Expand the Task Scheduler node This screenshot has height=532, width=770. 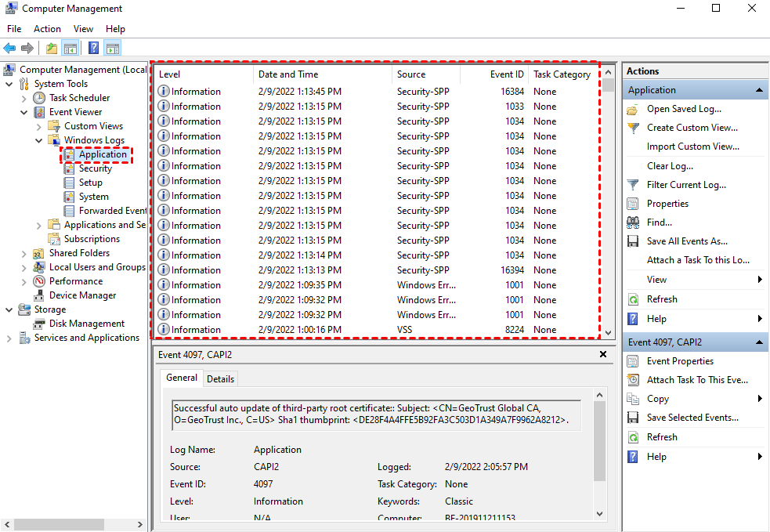pos(24,98)
